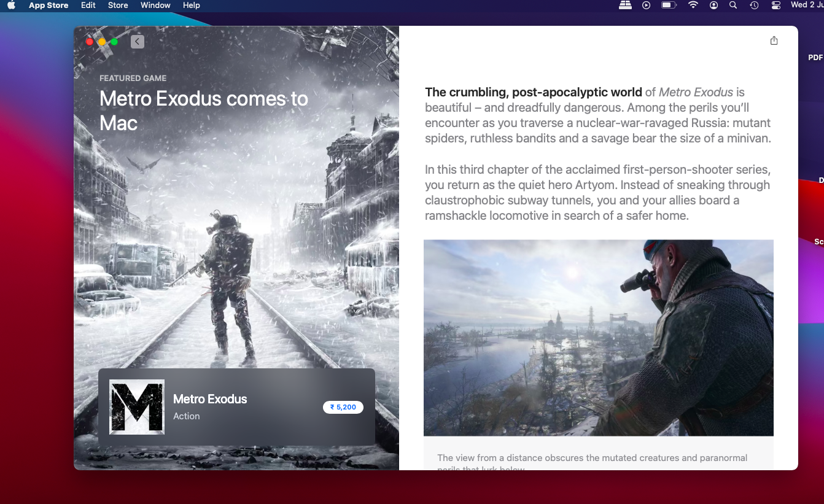
Task: Open Control Centre from menu bar
Action: [776, 5]
